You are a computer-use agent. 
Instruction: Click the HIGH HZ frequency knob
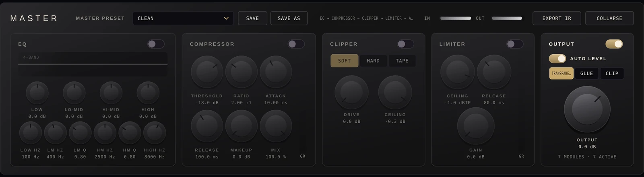click(x=155, y=133)
